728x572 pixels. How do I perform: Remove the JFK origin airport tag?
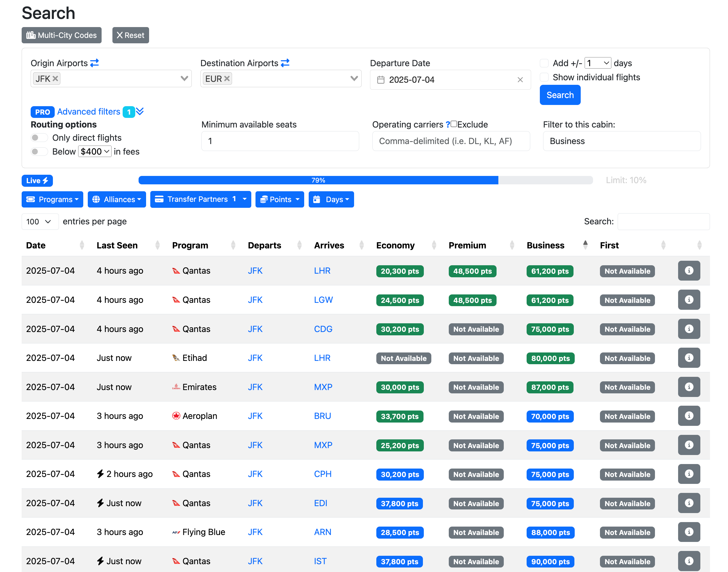pyautogui.click(x=56, y=78)
